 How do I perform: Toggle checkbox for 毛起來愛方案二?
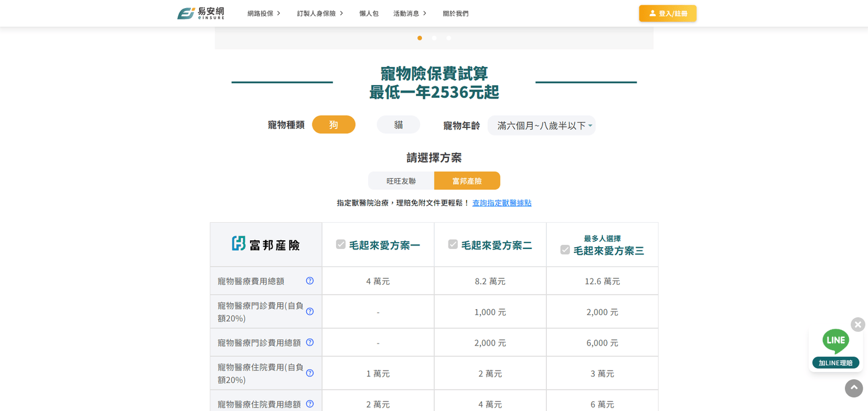[x=453, y=244]
